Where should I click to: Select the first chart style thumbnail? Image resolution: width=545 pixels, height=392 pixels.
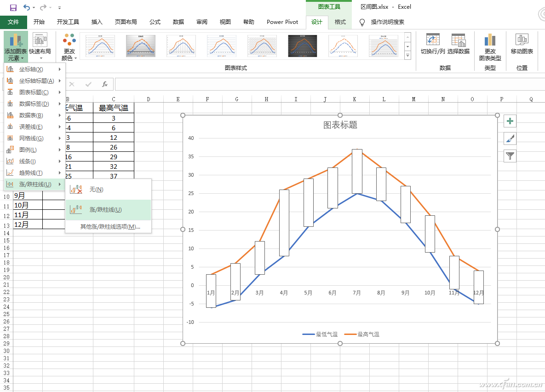coord(100,46)
